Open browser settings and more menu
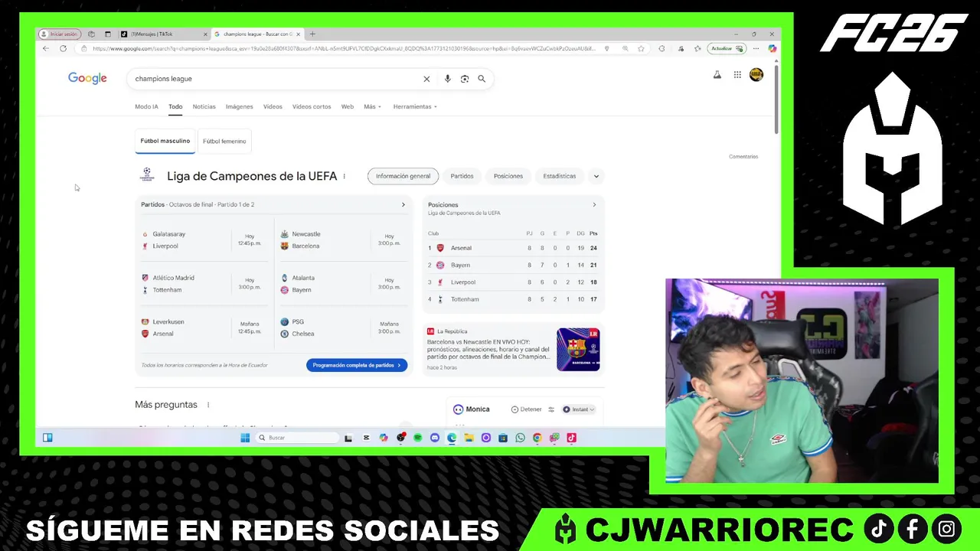The width and height of the screenshot is (980, 551). (756, 48)
